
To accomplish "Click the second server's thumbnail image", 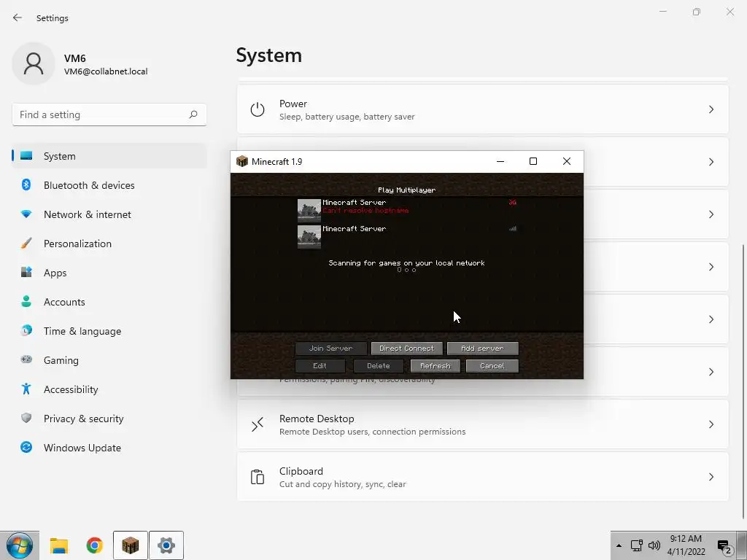I will (309, 237).
